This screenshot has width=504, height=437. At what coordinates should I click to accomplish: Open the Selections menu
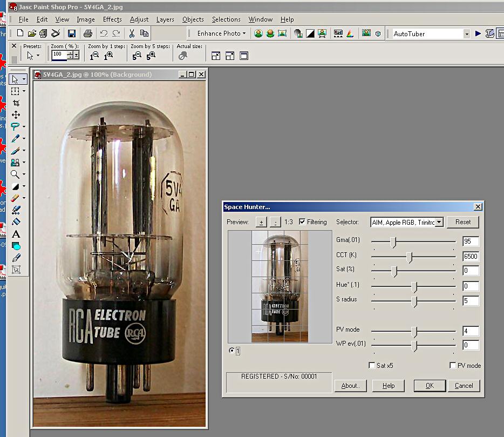(226, 19)
